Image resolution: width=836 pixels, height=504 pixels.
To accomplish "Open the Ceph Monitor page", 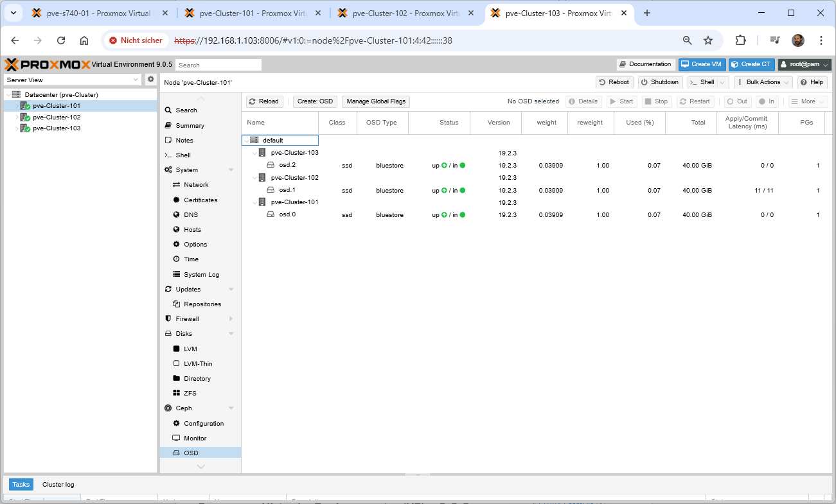I will pyautogui.click(x=195, y=439).
